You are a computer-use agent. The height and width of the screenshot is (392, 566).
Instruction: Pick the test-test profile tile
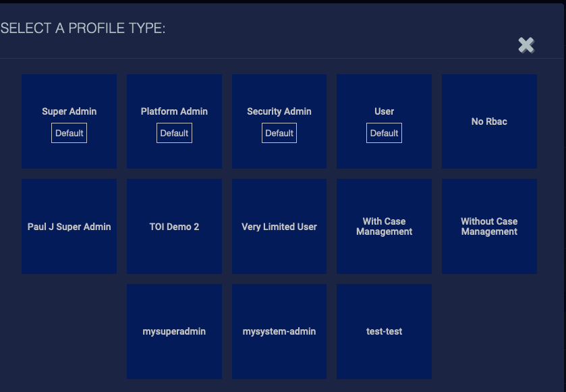click(x=384, y=331)
